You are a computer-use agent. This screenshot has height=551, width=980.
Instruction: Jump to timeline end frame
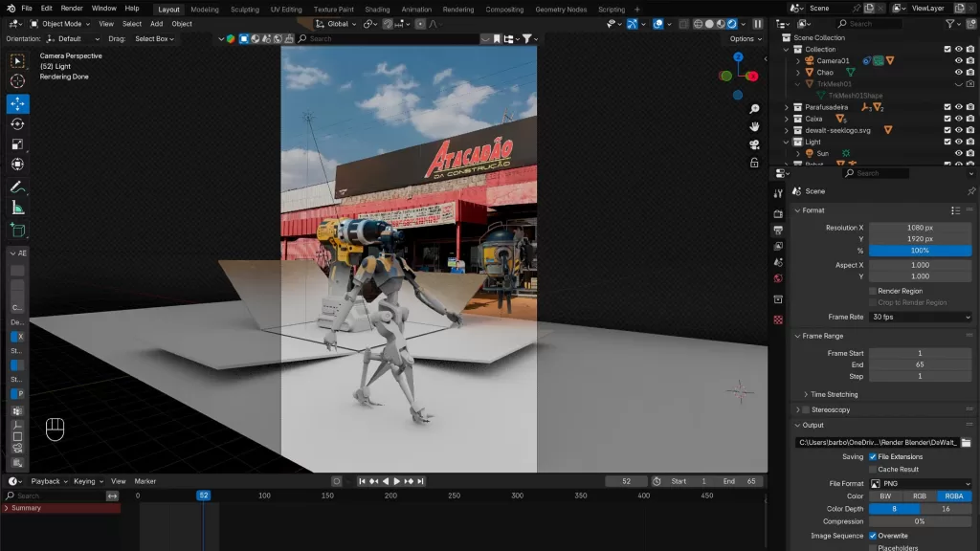tap(421, 481)
